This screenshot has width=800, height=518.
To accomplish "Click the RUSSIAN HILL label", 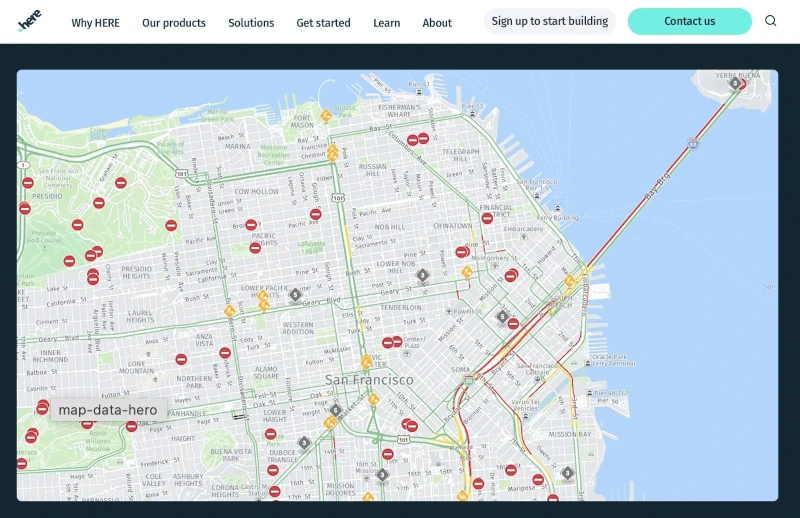I will pyautogui.click(x=372, y=170).
